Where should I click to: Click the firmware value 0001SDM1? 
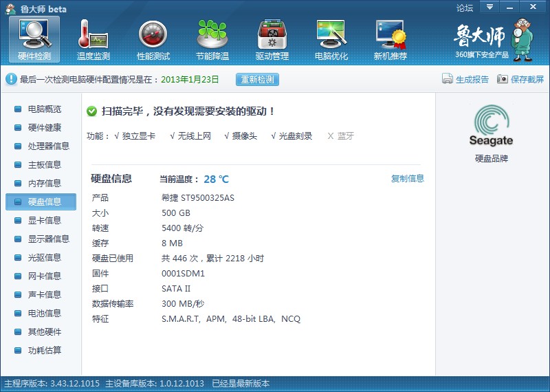(183, 274)
